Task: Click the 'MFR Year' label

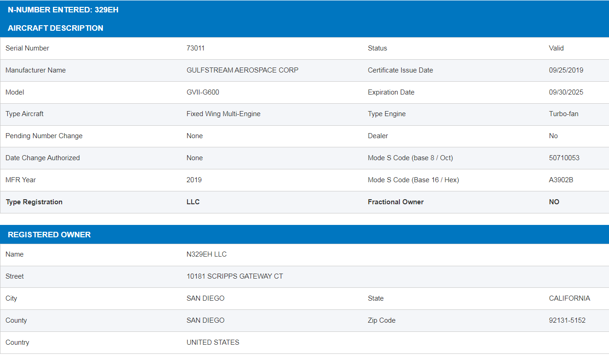Action: pyautogui.click(x=21, y=180)
